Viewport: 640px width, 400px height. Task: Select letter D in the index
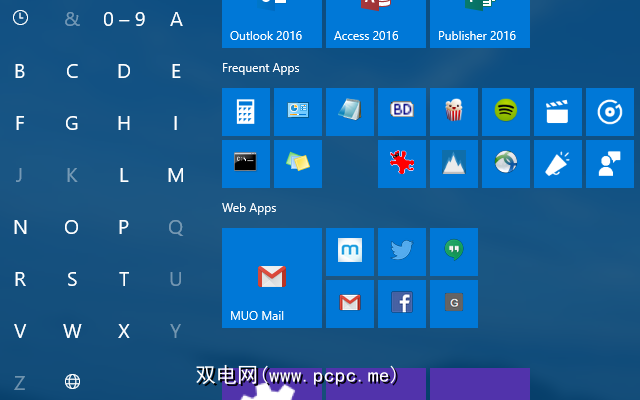124,71
